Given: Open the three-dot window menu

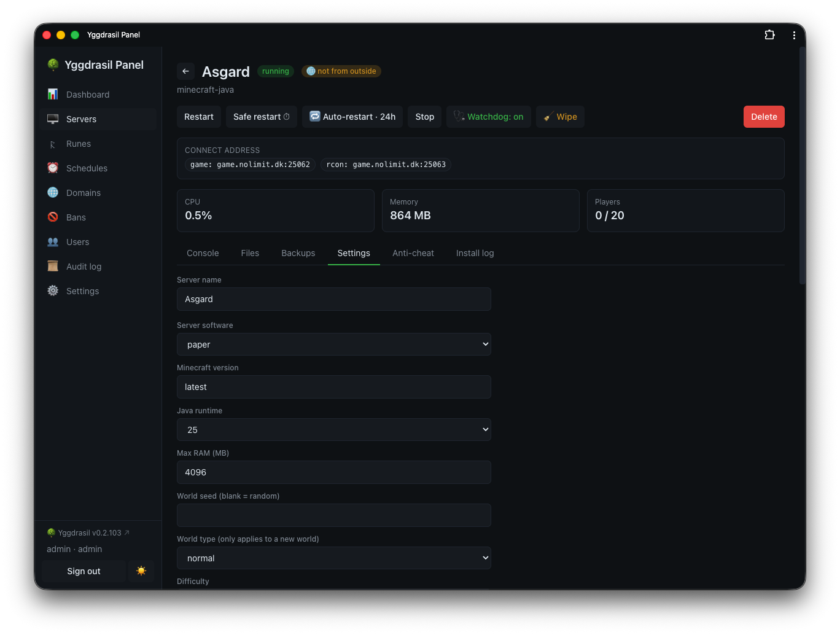Looking at the screenshot, I should click(794, 35).
